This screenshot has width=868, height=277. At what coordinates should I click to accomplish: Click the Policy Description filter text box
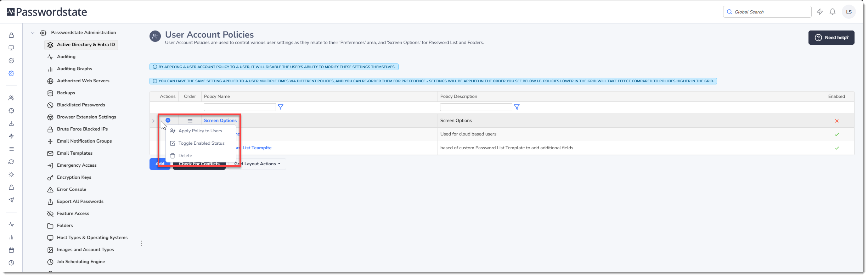click(x=476, y=107)
